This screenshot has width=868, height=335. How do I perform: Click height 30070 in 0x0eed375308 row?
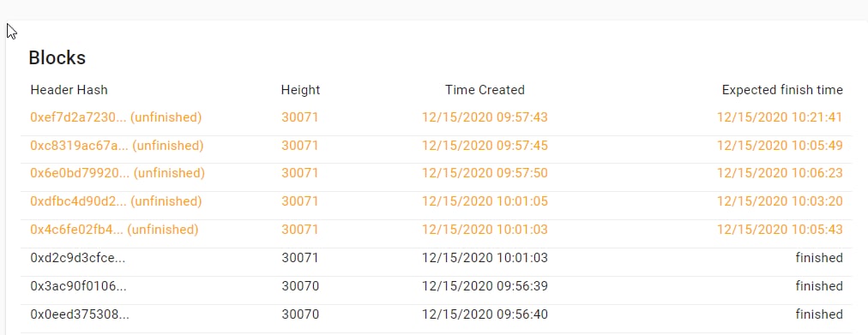pyautogui.click(x=300, y=314)
